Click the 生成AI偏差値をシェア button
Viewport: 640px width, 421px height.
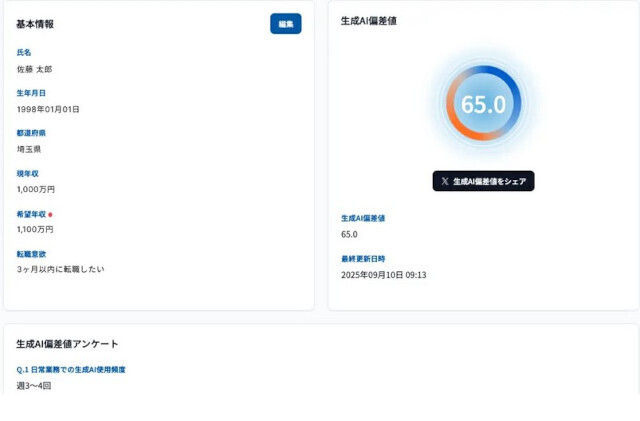483,181
